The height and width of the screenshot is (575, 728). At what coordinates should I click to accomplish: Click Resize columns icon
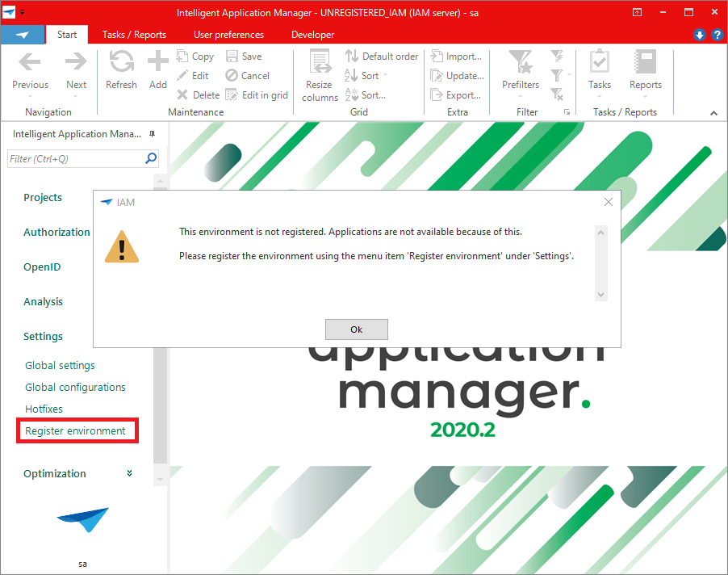pos(320,61)
